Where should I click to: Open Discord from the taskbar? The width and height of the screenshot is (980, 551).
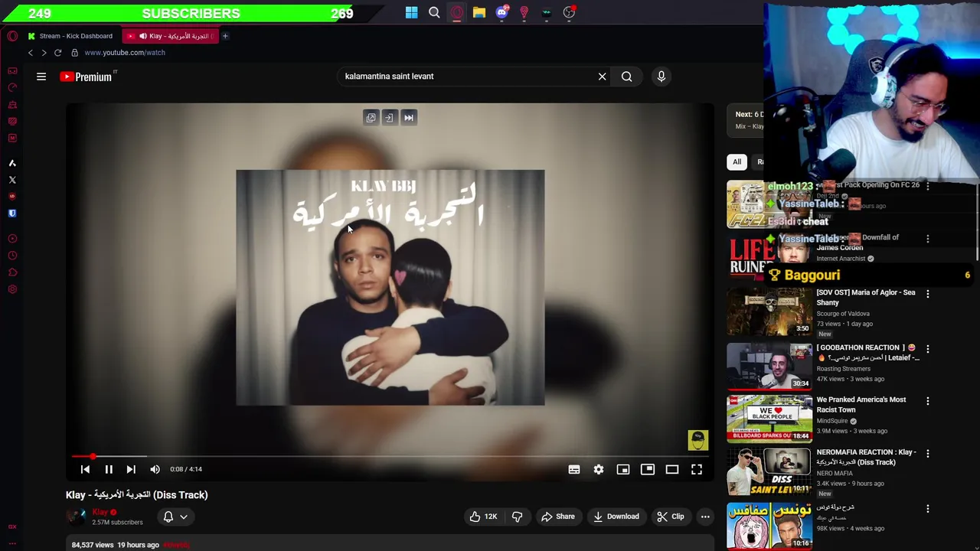pos(501,12)
